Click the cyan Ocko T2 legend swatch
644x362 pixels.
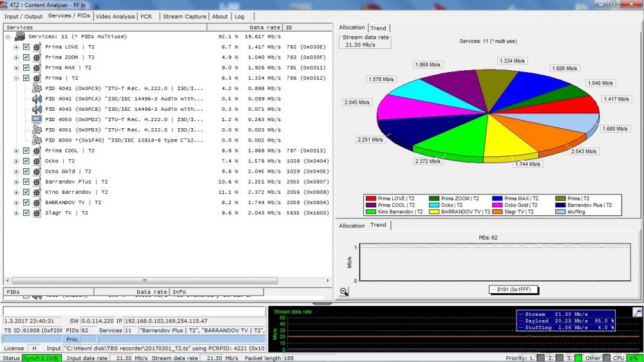[434, 205]
